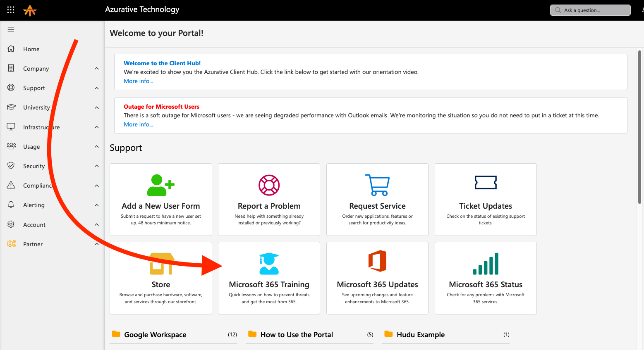Image resolution: width=644 pixels, height=350 pixels.
Task: Expand the Infrastructure menu chevron
Action: click(x=96, y=127)
